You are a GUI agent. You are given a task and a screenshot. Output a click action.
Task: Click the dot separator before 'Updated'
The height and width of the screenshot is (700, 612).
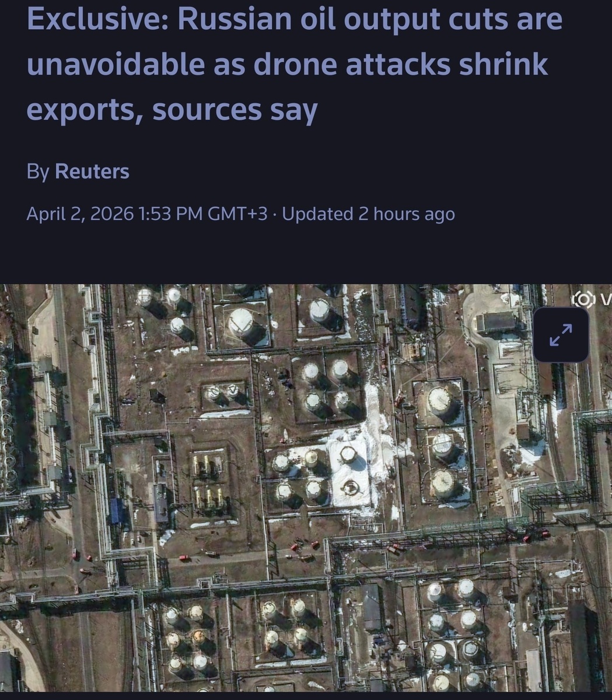tap(275, 214)
